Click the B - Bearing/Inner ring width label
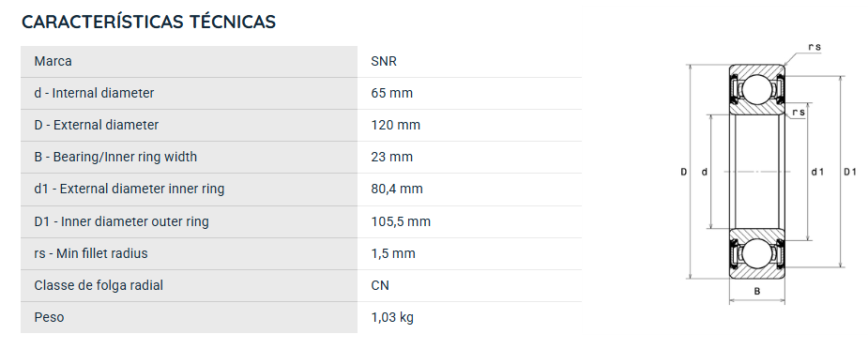868x349 pixels. [115, 157]
